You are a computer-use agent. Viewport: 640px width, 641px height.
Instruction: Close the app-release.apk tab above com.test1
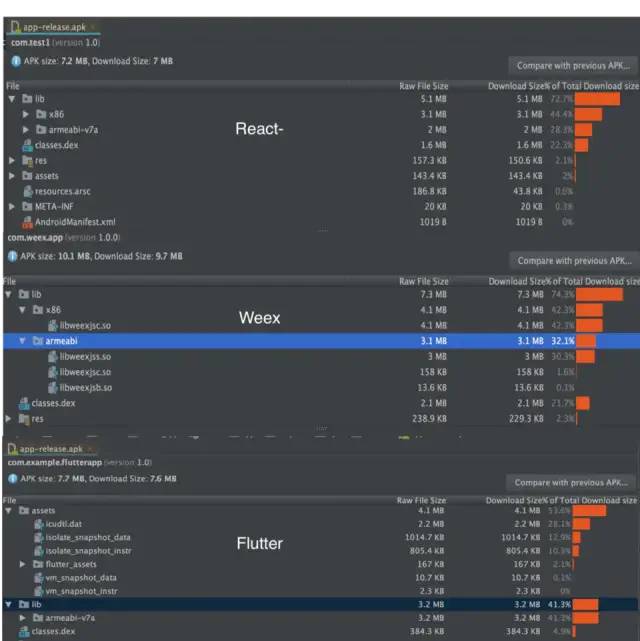click(94, 27)
